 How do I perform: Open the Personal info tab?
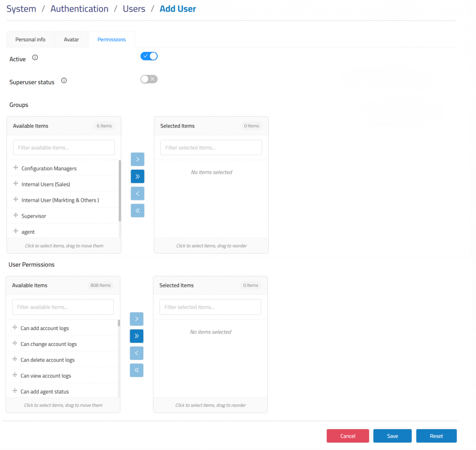point(30,40)
